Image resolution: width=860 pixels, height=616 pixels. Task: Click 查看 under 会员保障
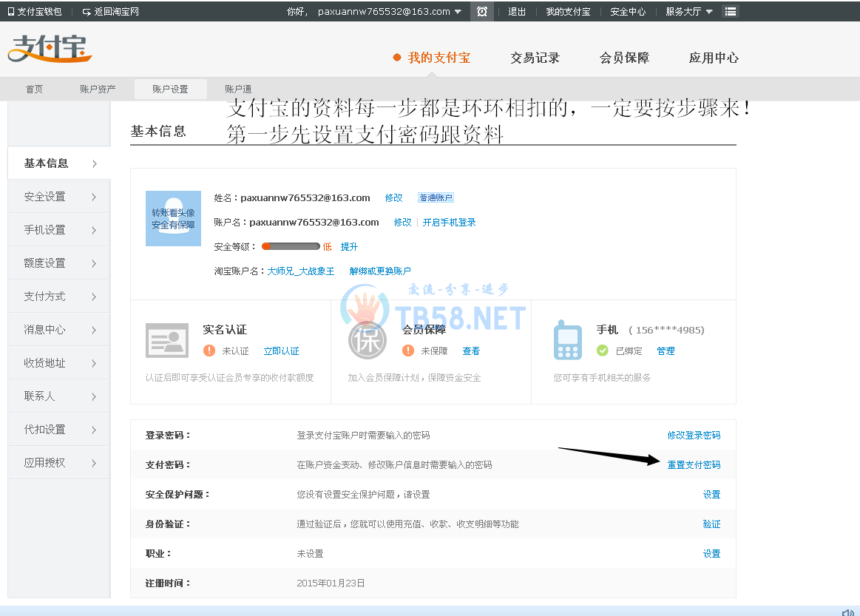click(x=471, y=351)
